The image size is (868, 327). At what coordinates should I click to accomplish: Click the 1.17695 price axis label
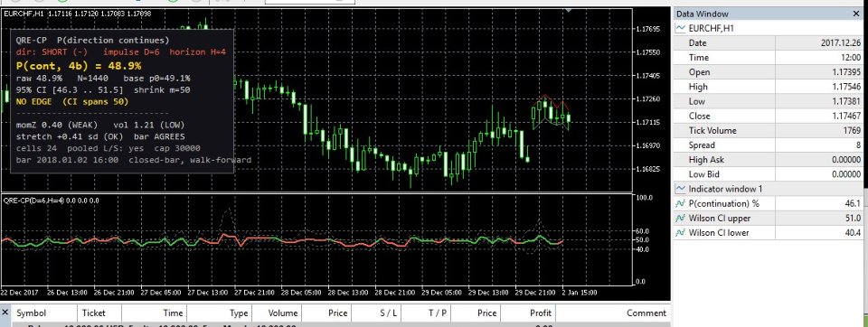pos(649,29)
